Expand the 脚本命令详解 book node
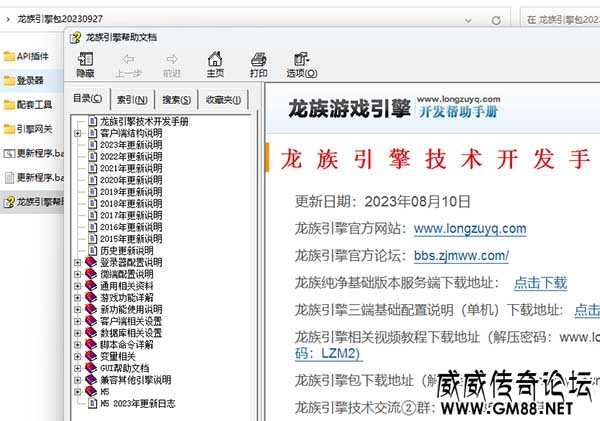Screen dimensions: 600x421 click(x=78, y=344)
